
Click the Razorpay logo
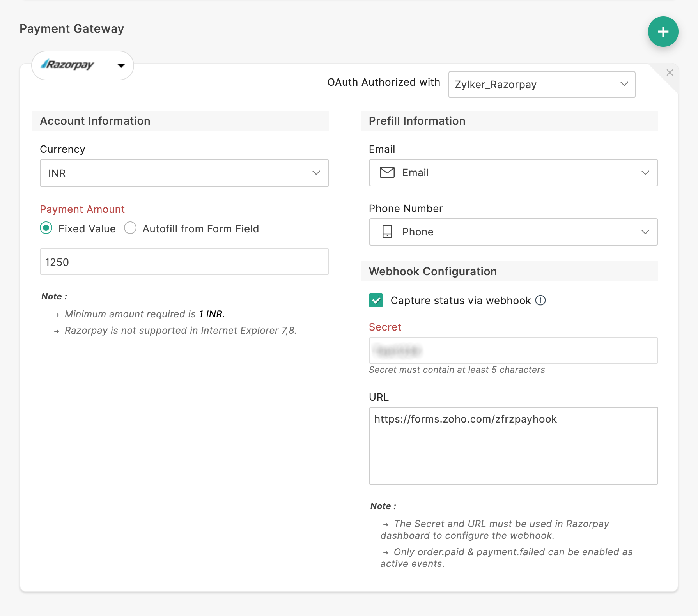(67, 64)
